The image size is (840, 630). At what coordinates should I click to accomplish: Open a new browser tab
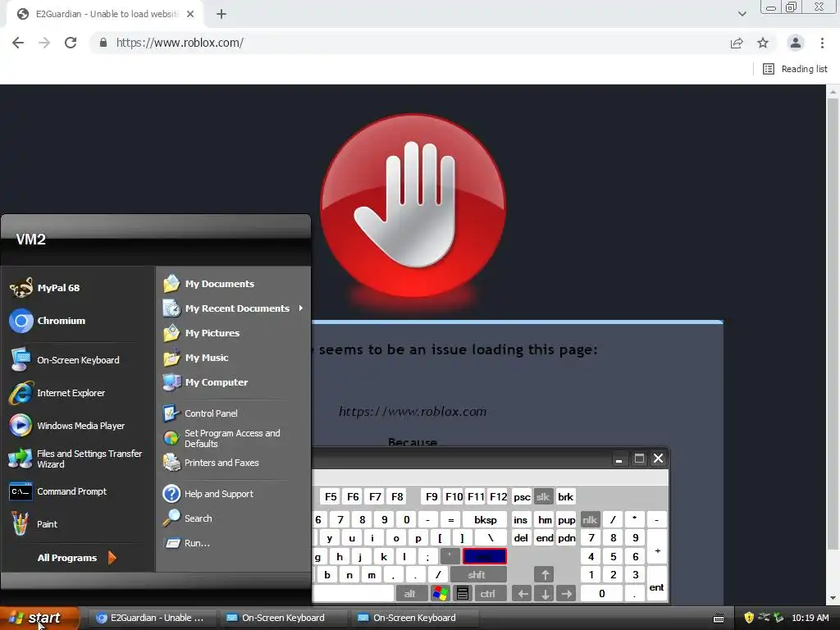[221, 14]
